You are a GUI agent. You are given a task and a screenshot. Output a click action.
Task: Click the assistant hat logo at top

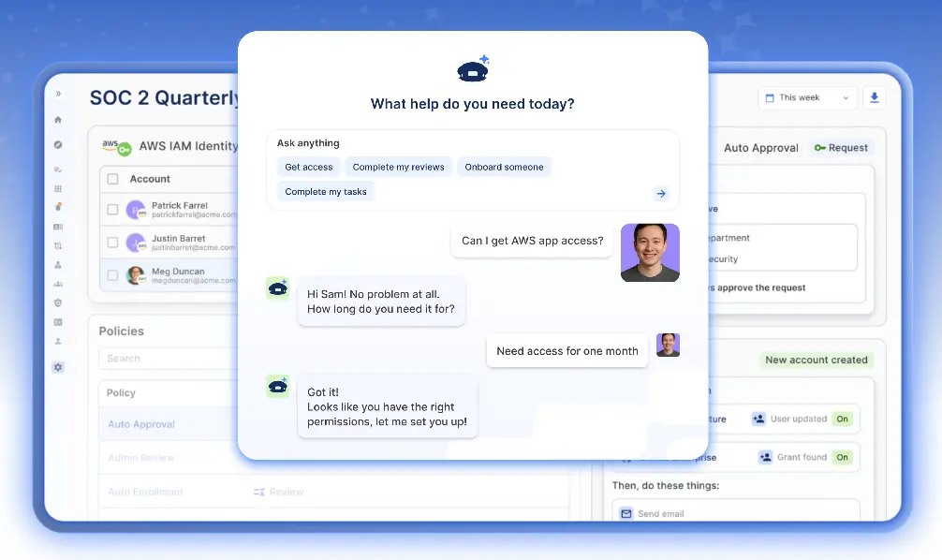(x=473, y=70)
